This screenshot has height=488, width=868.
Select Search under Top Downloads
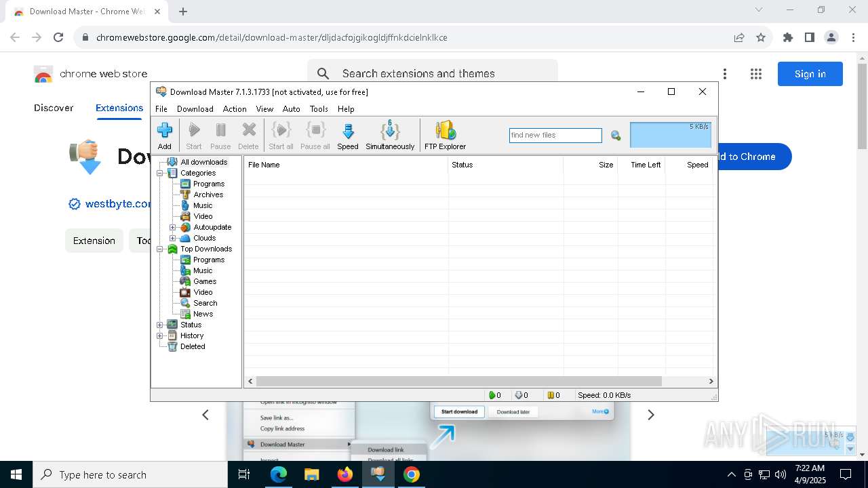point(205,303)
